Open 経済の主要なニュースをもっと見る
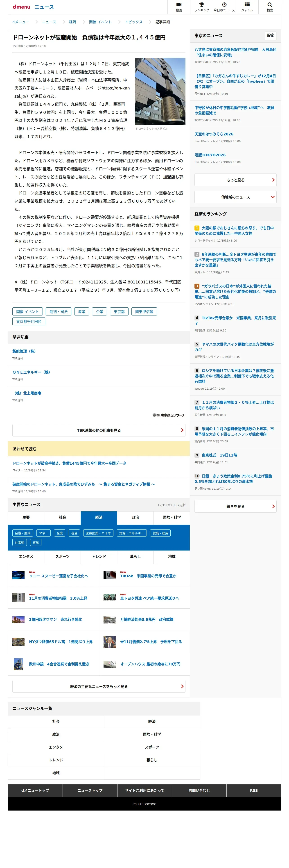This screenshot has width=289, height=868. click(99, 686)
